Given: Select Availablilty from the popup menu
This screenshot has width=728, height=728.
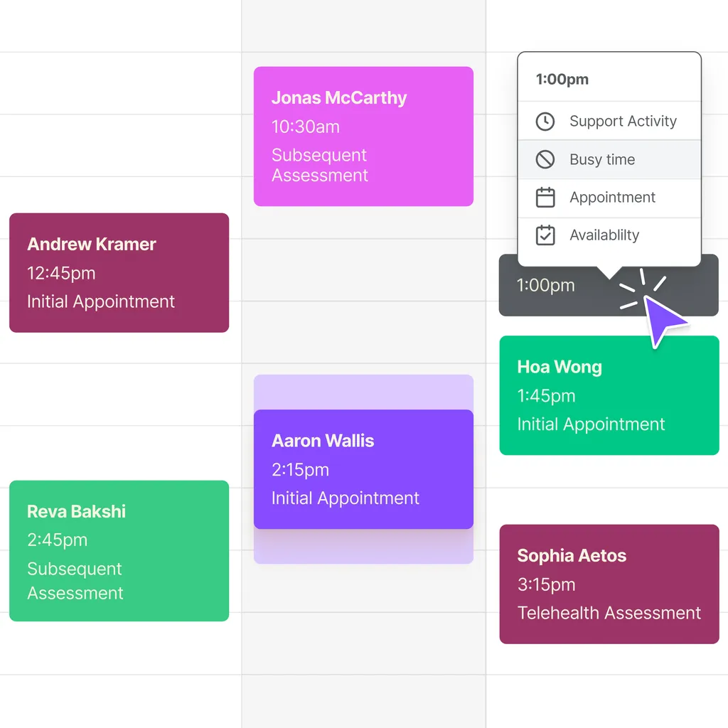Looking at the screenshot, I should (604, 235).
